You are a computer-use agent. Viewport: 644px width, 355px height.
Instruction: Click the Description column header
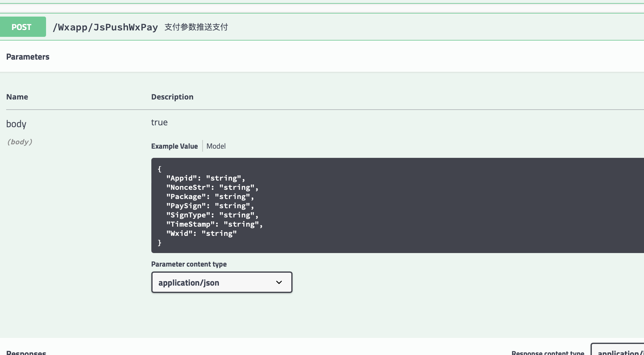[x=172, y=97]
